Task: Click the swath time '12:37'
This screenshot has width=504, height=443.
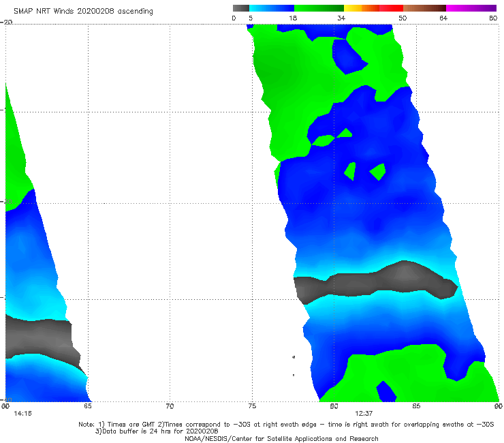Action: pos(364,414)
